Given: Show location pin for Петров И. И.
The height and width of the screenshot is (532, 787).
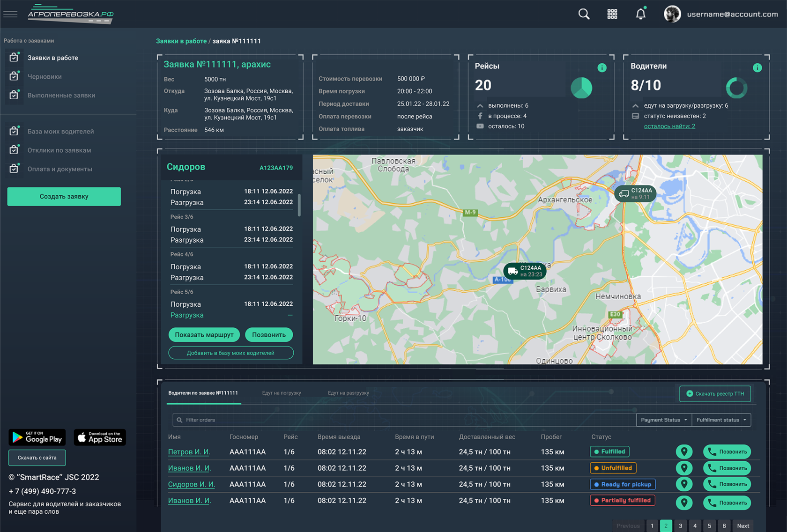Looking at the screenshot, I should pos(684,451).
